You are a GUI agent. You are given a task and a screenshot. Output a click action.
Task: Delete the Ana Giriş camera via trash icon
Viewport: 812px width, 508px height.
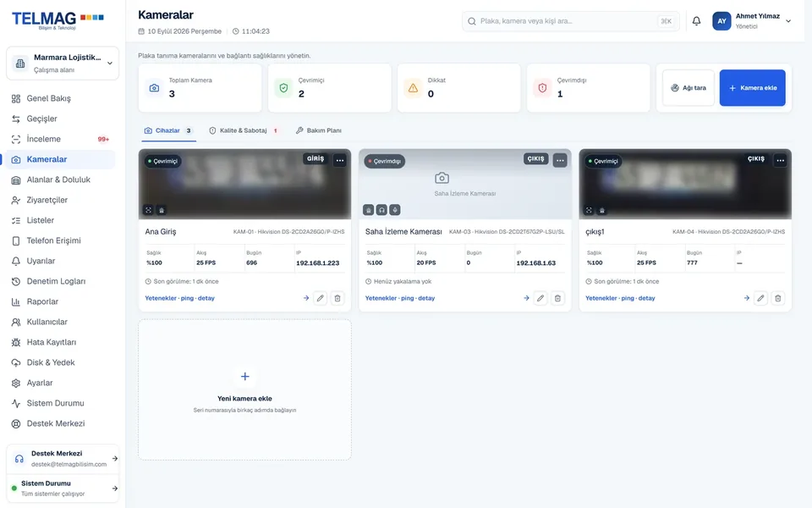(337, 298)
